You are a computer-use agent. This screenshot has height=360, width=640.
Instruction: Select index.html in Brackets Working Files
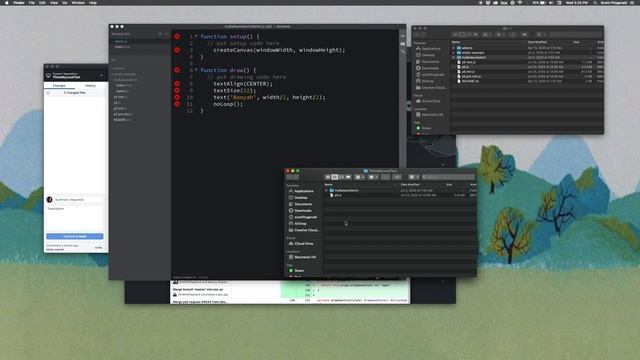click(122, 47)
